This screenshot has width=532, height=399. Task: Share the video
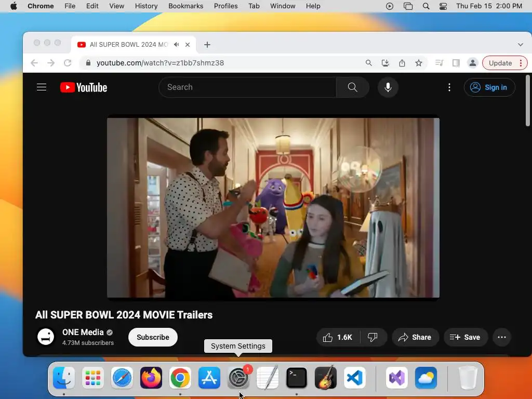tap(415, 337)
